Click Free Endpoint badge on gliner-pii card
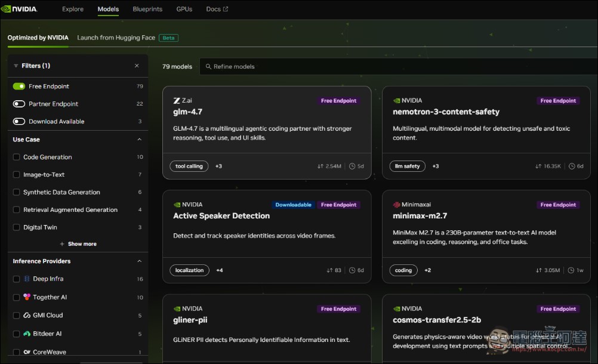This screenshot has width=598, height=364. pos(338,309)
